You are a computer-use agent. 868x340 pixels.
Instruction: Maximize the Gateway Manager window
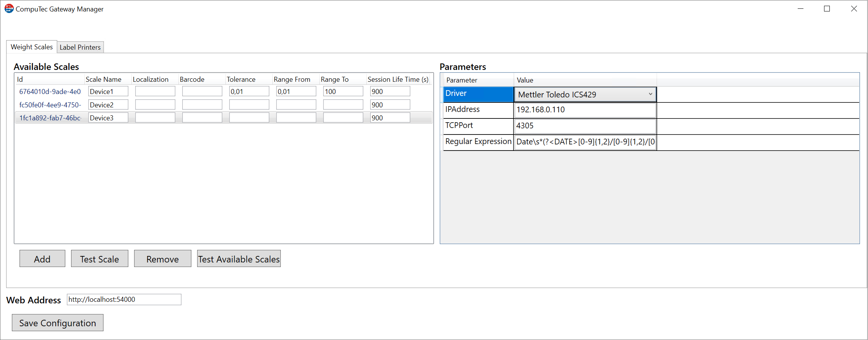click(x=827, y=9)
